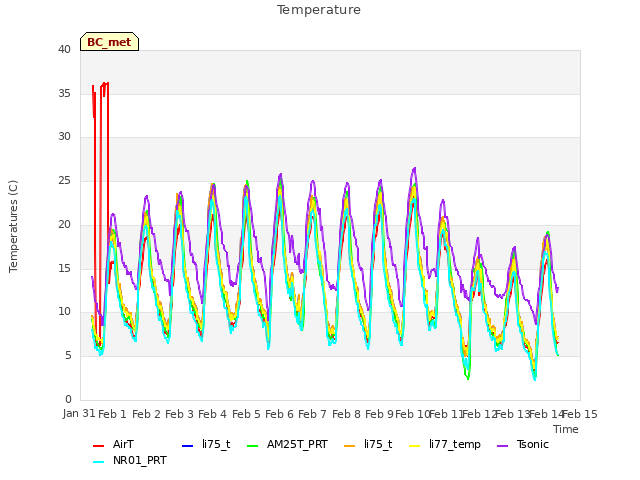This screenshot has width=640, height=480.
Task: Toggle the AM25T_PRT legend entry
Action: click(287, 444)
